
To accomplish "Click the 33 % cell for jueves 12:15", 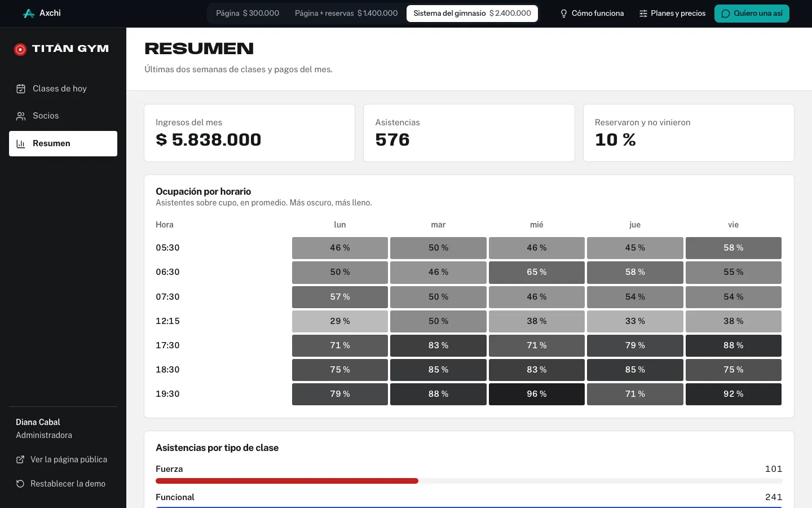I will (x=635, y=321).
